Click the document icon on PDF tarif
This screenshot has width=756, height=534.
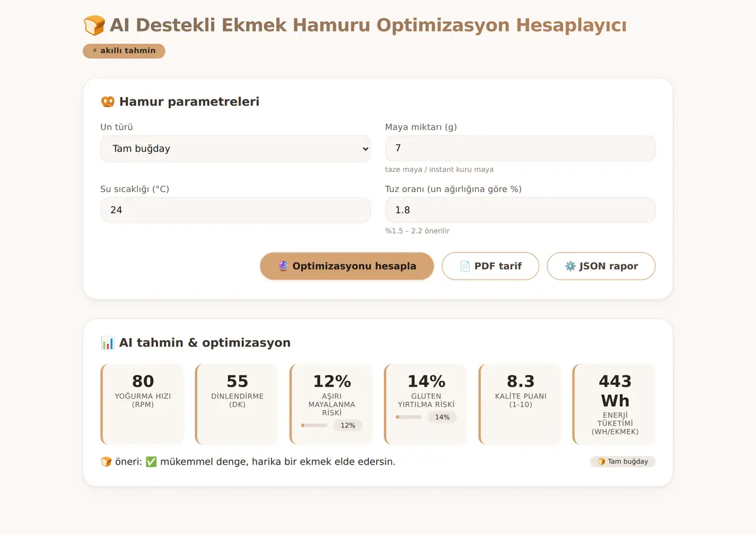(x=465, y=266)
